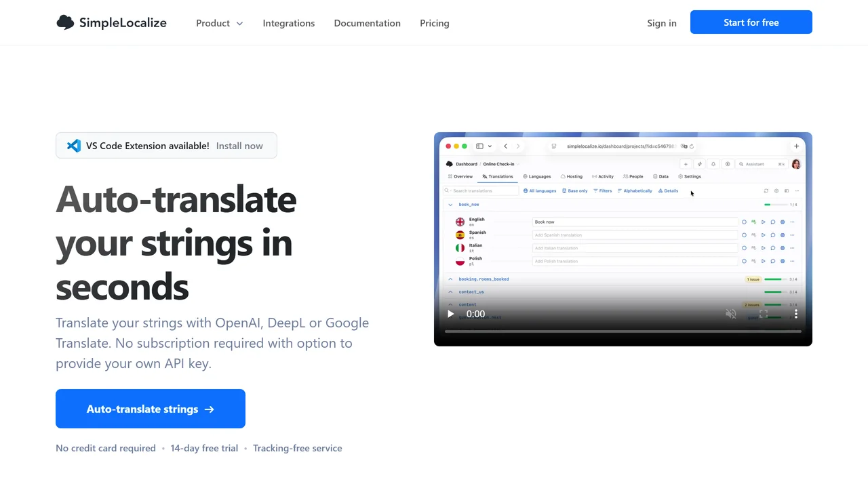
Task: Open the video's more options menu
Action: 796,314
